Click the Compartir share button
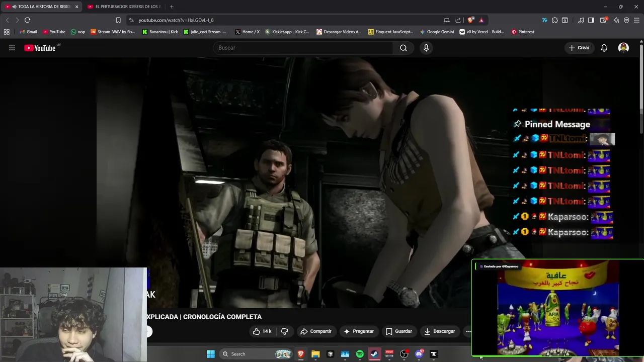644x362 pixels. pyautogui.click(x=315, y=331)
